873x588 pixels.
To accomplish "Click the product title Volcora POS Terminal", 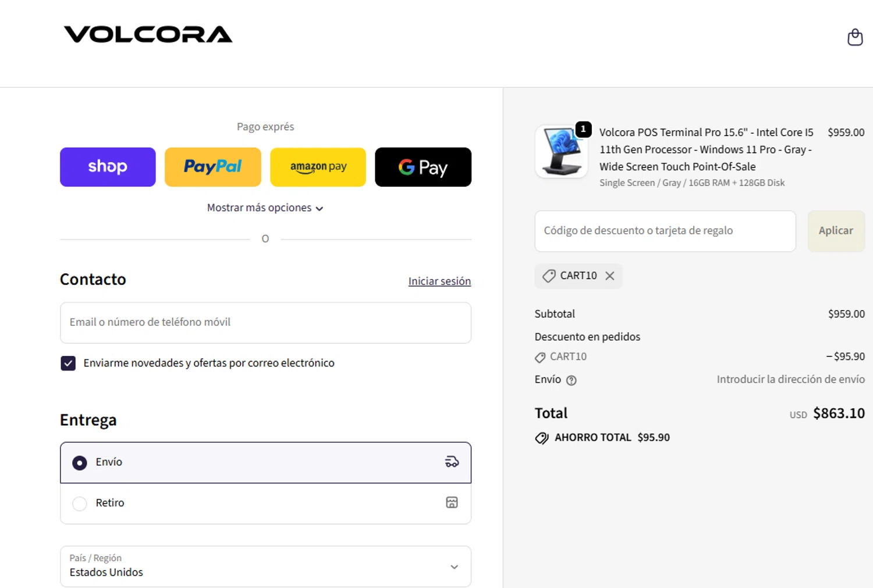I will click(706, 149).
